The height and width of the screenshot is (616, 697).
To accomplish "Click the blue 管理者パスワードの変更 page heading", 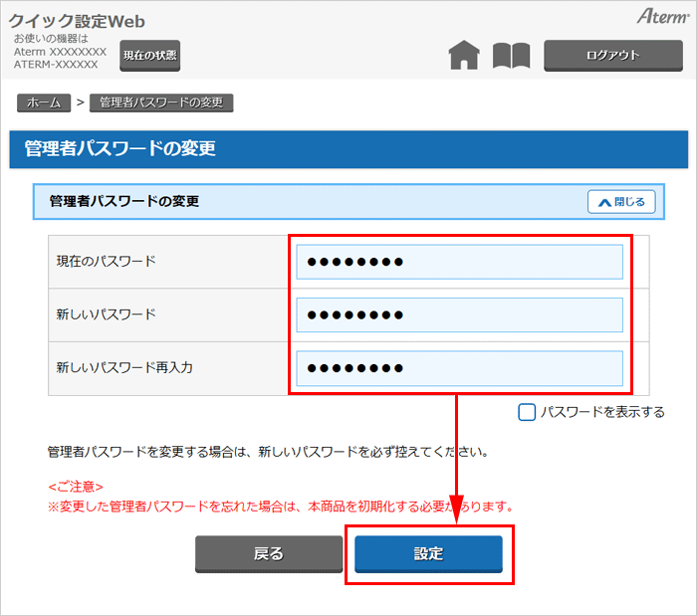I will pos(120,149).
